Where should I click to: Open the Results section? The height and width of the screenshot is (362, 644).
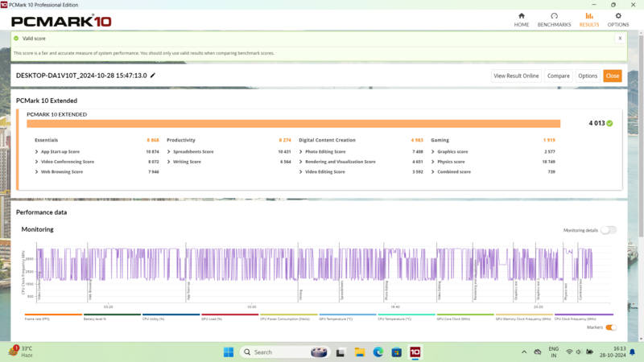[x=589, y=19]
